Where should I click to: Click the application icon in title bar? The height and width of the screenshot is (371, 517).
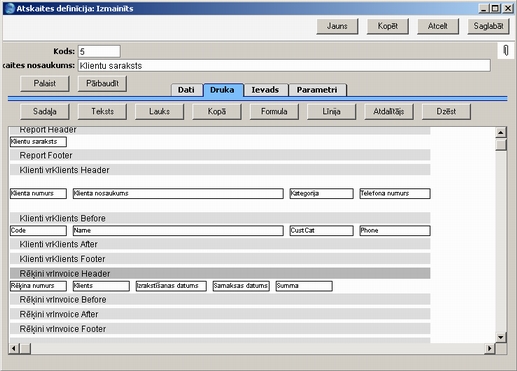(x=10, y=8)
